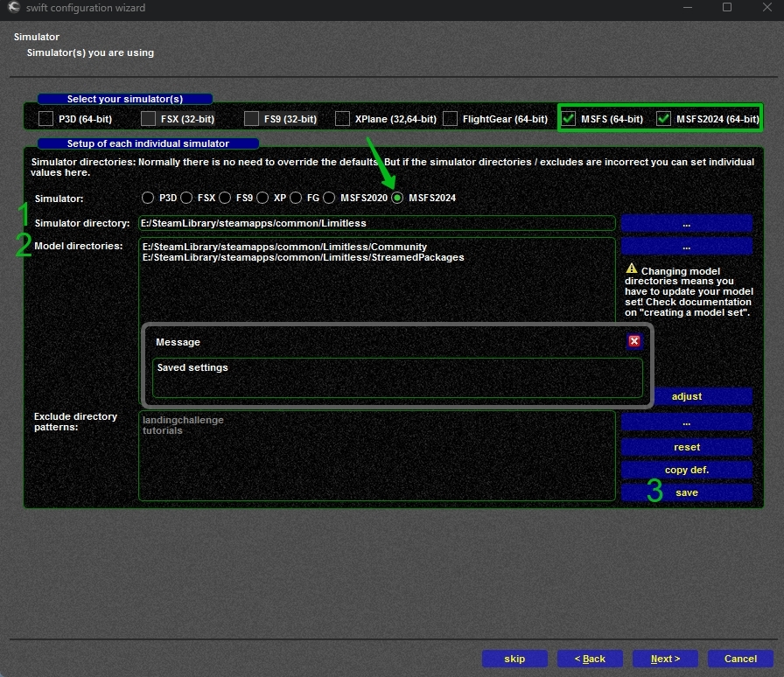Reset the simulator directory settings

coord(686,447)
